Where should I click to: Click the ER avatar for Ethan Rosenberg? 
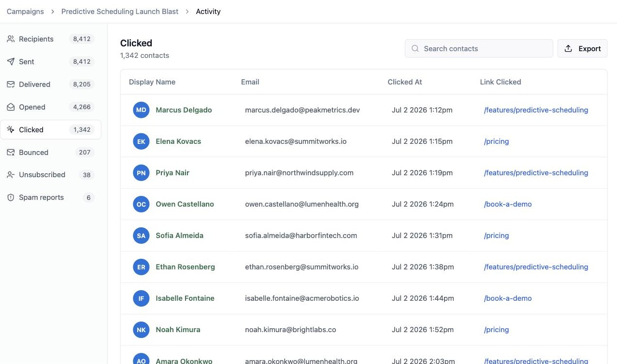[141, 267]
